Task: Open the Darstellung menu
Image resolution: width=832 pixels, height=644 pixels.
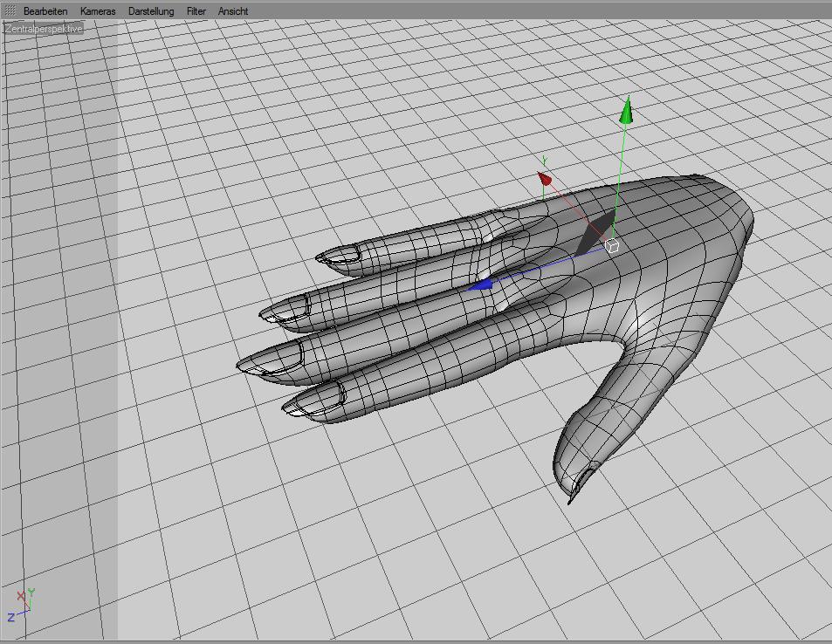Action: [x=151, y=11]
